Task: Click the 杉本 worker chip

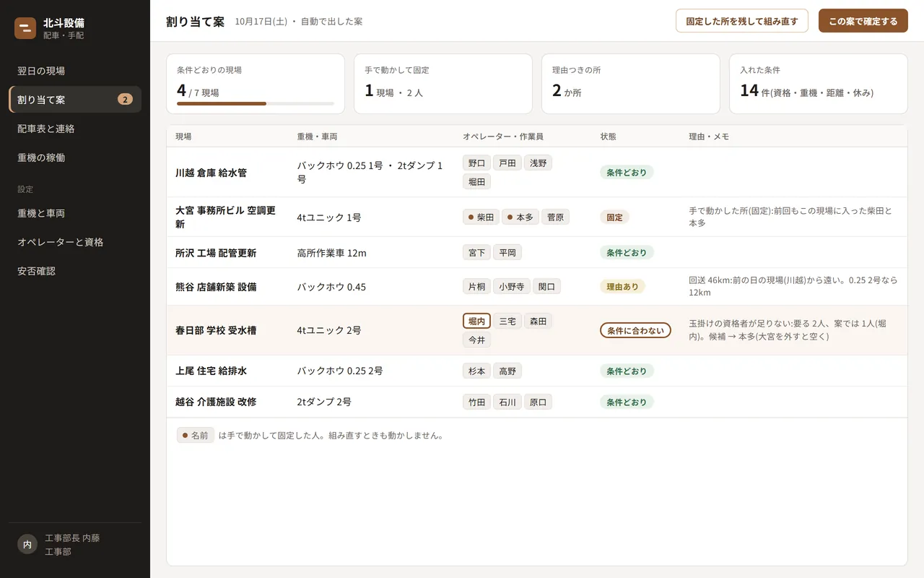Action: pos(476,371)
